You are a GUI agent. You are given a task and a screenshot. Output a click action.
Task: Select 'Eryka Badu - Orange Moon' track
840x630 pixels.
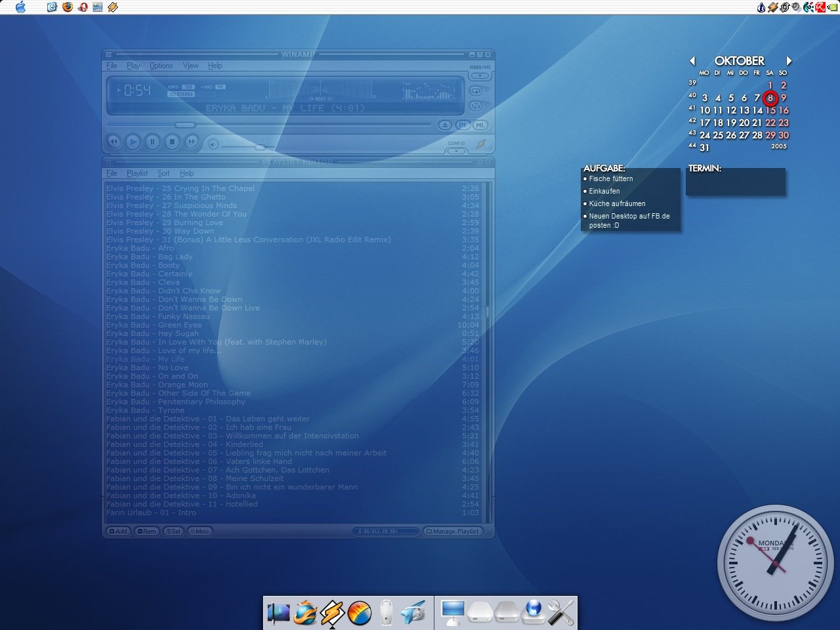(293, 385)
